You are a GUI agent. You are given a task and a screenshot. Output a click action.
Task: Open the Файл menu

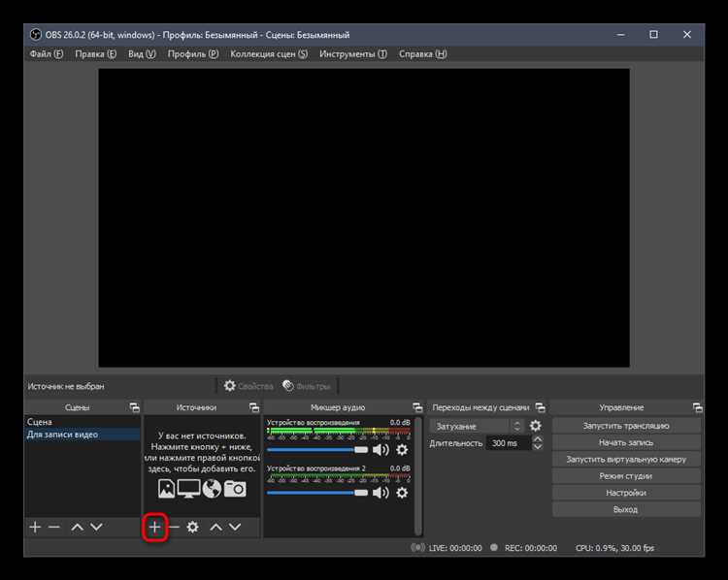coord(47,53)
